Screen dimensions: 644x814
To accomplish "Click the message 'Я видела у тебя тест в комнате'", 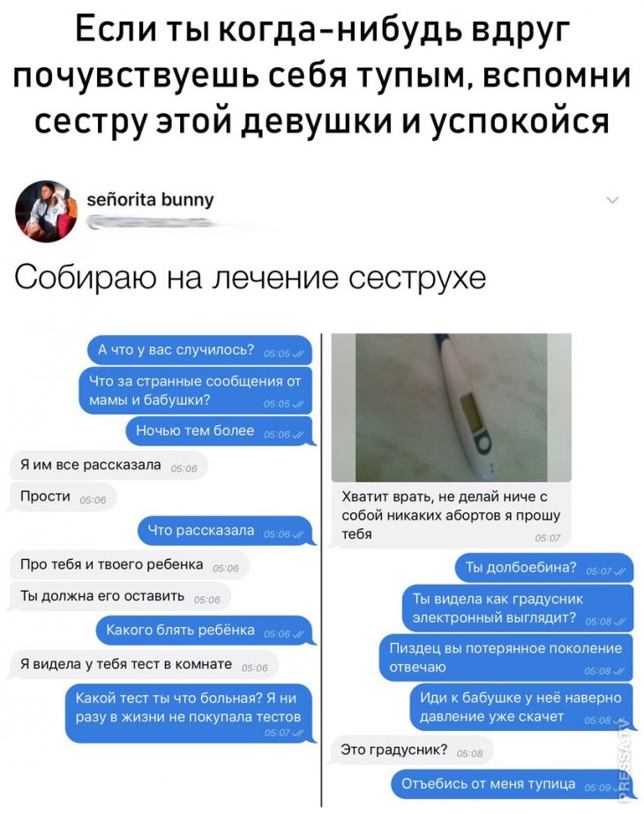I will click(x=143, y=664).
